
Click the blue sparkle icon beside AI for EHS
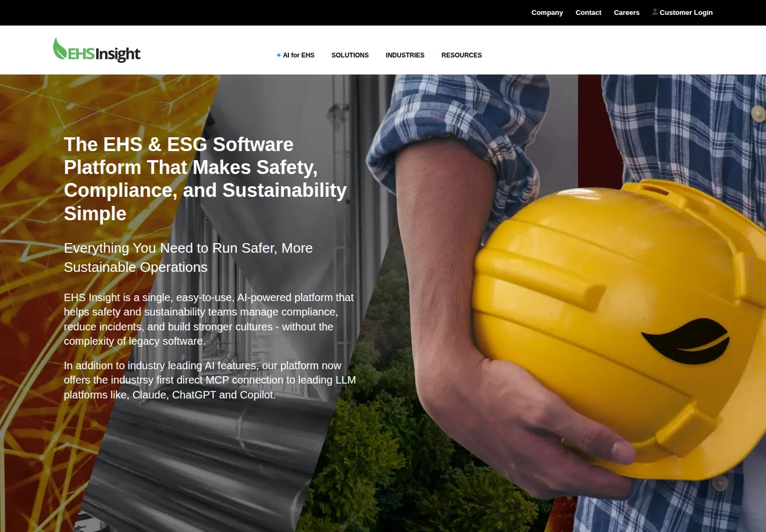[279, 55]
